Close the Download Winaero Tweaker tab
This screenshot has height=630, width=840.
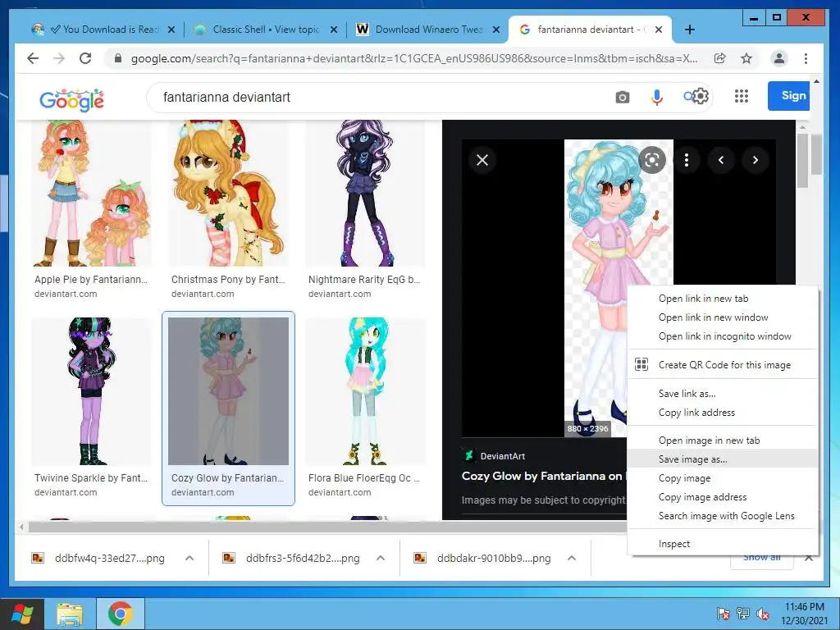click(496, 30)
